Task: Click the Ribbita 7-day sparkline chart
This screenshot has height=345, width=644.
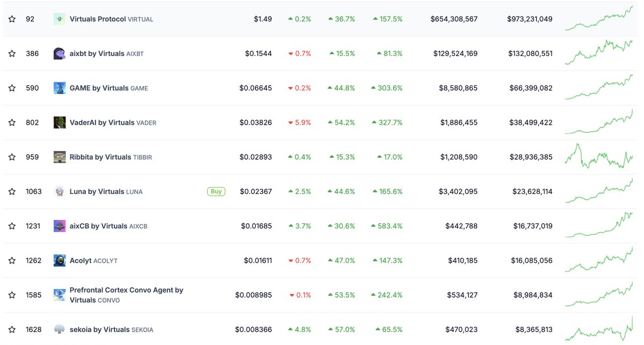Action: [x=598, y=156]
